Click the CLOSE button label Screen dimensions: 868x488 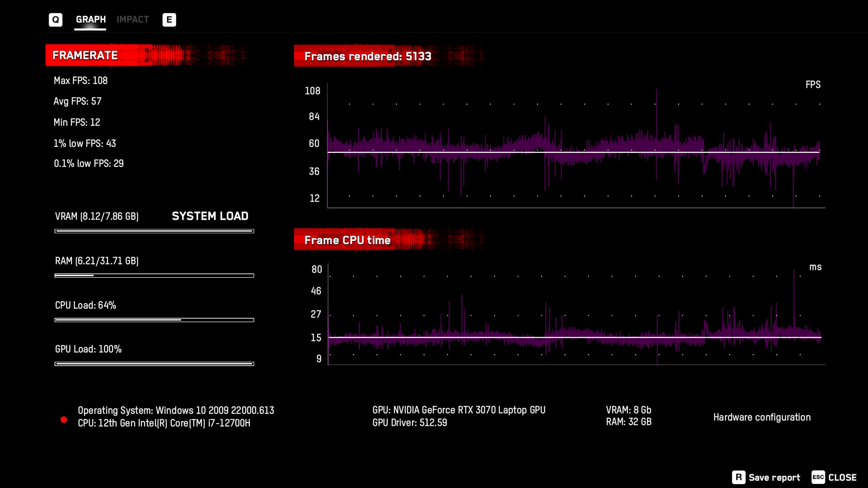842,477
